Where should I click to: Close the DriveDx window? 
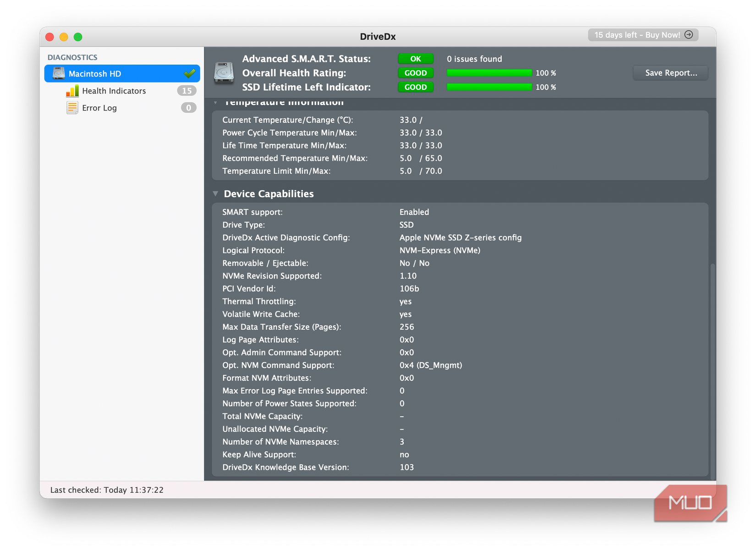50,37
